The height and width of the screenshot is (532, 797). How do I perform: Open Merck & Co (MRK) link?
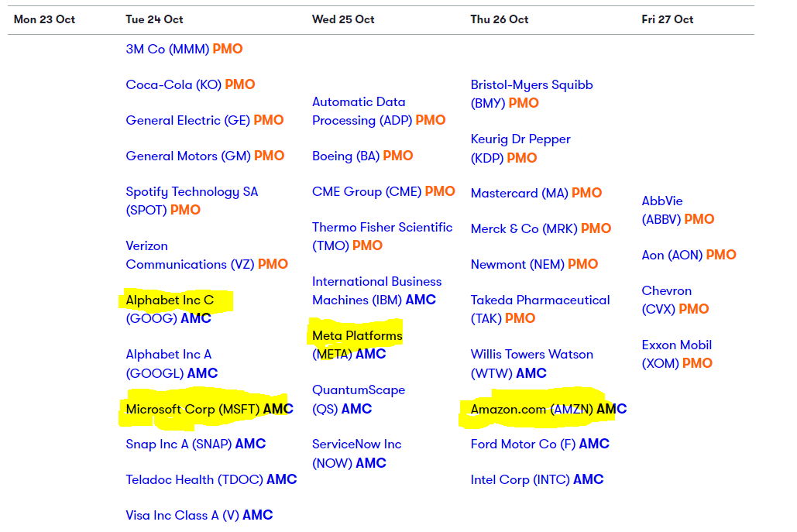coord(524,228)
